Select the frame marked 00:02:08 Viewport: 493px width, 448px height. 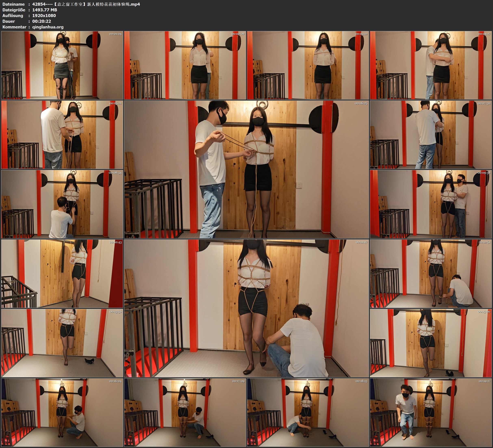click(x=185, y=65)
